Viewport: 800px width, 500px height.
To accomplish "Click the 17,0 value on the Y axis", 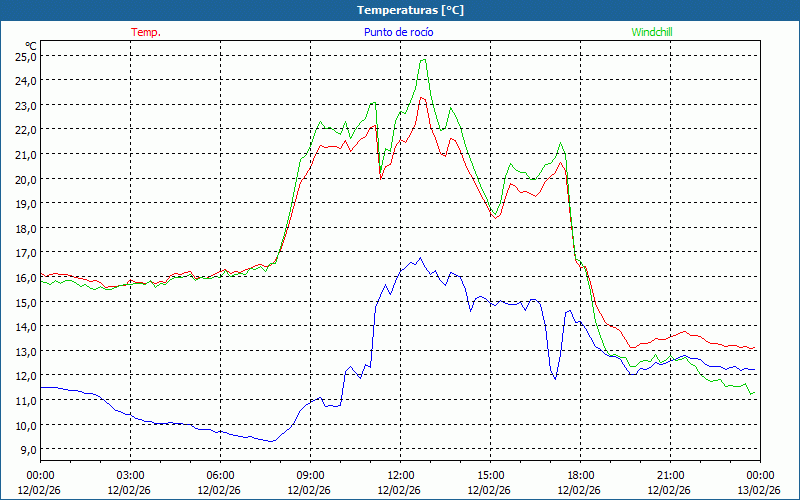I will click(x=25, y=253).
